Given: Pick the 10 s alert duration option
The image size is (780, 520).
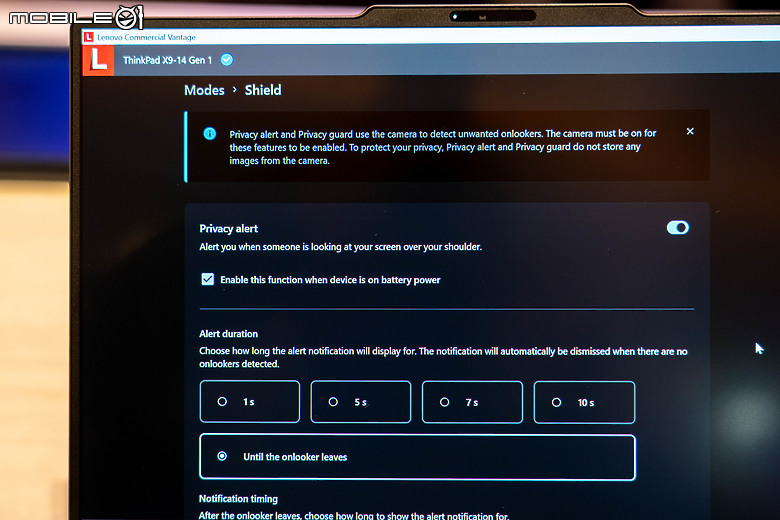Looking at the screenshot, I should [x=584, y=403].
